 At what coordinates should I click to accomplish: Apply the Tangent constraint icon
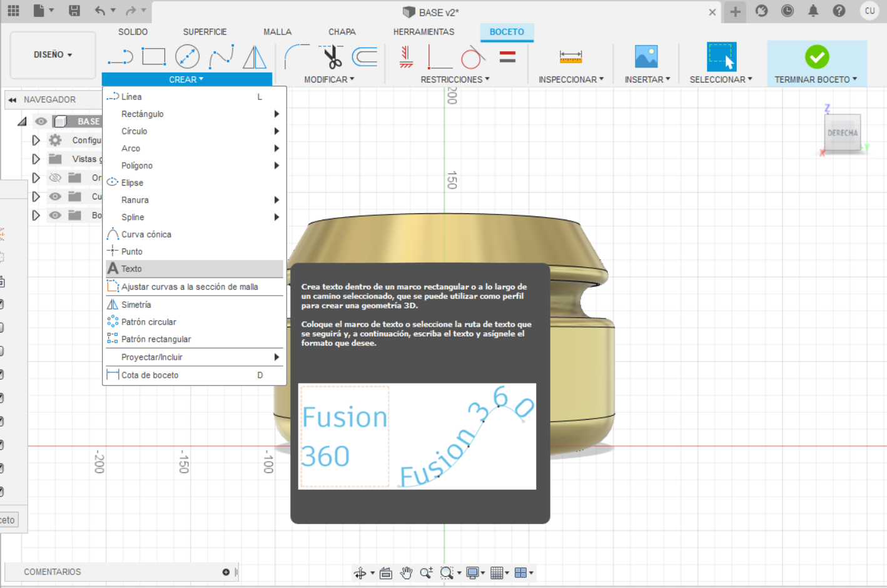474,57
